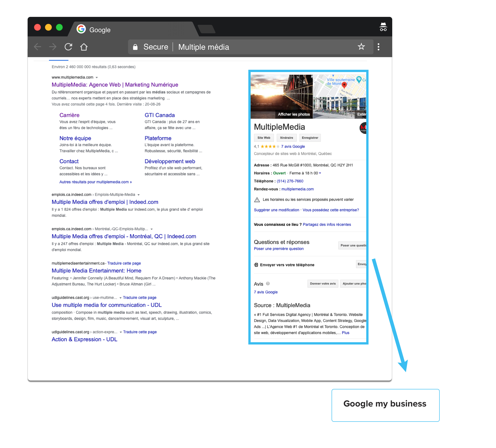Click Traduire cette page for multiplemediaentertainment.ca
This screenshot has height=448, width=496.
coord(124,263)
